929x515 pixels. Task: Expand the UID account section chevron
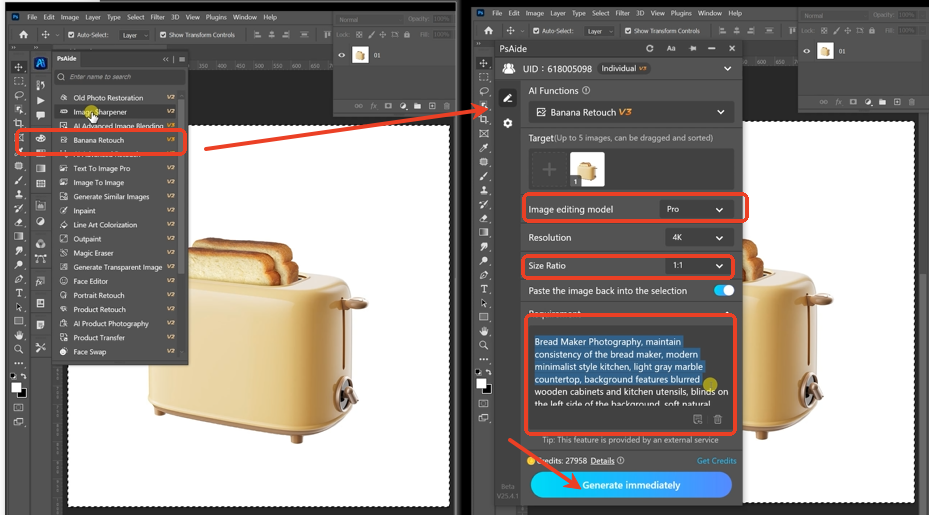pyautogui.click(x=728, y=69)
